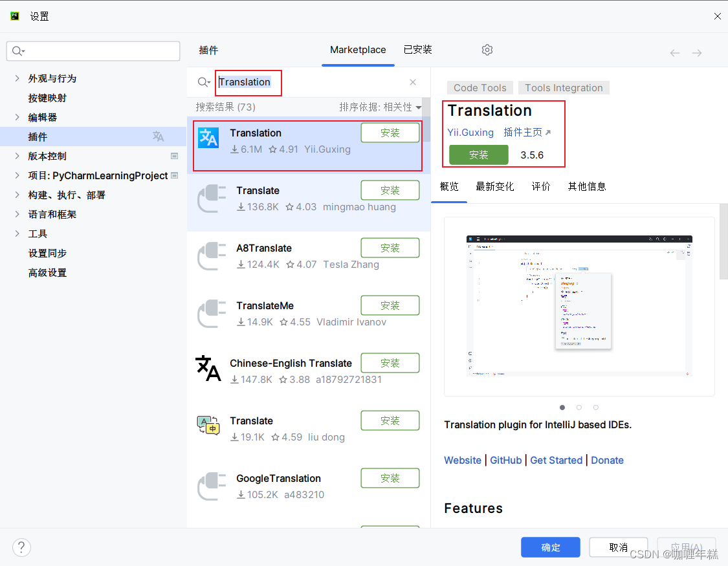Viewport: 728px width, 566px height.
Task: Install the GoogleTranslation plugin
Action: click(390, 478)
